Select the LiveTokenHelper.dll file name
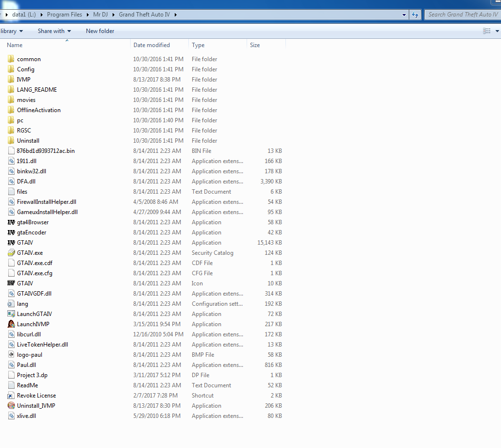The height and width of the screenshot is (448, 501). pos(43,345)
